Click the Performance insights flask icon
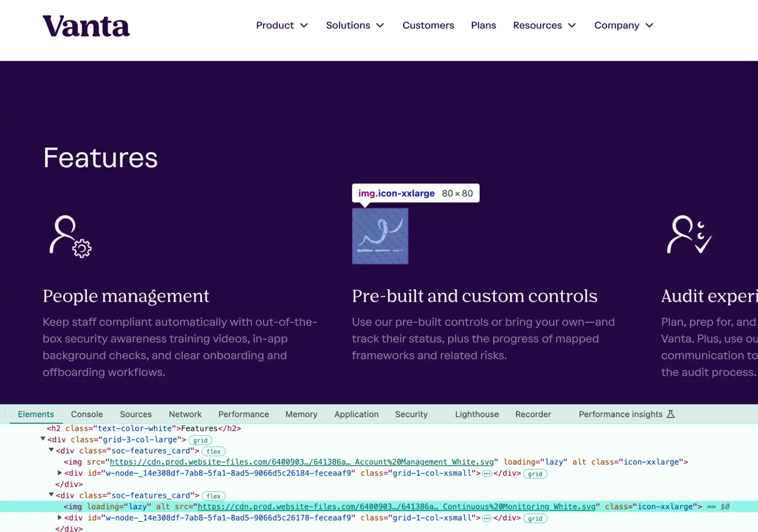Screen dimensions: 758x532 [x=670, y=414]
